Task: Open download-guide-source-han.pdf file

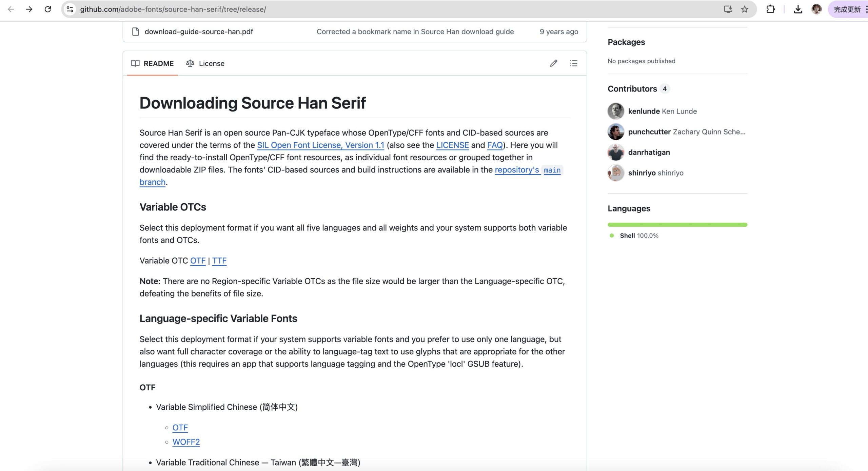Action: (x=199, y=32)
